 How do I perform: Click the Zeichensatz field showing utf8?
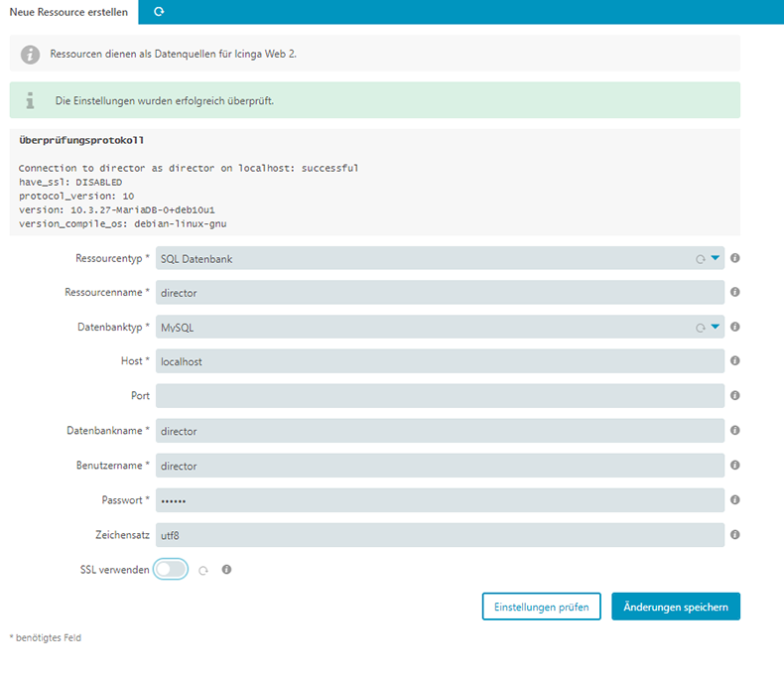(x=440, y=534)
